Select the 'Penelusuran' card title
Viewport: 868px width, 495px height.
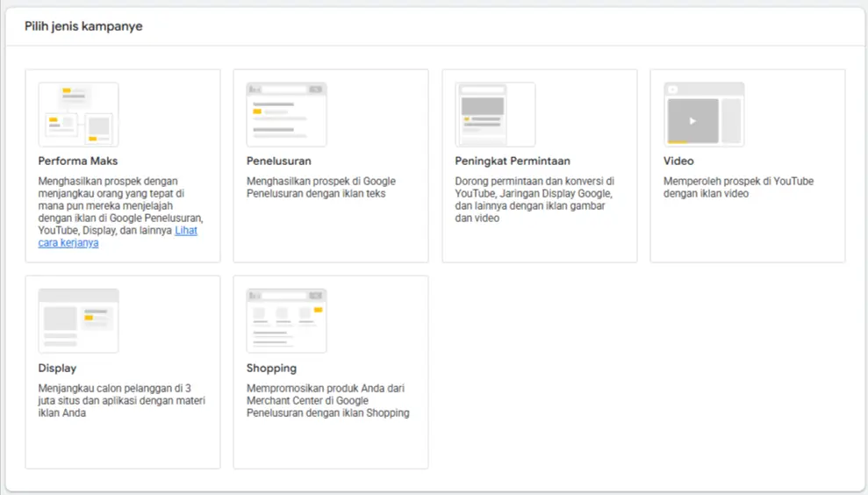point(278,161)
